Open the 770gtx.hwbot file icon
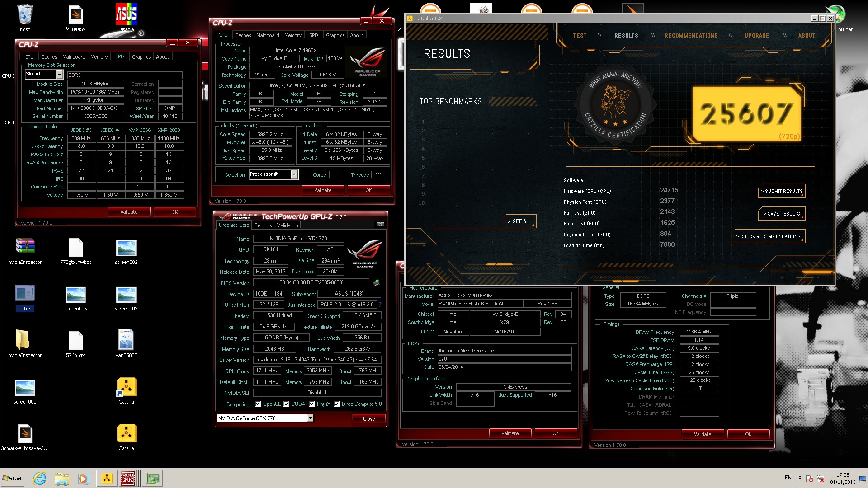 75,251
